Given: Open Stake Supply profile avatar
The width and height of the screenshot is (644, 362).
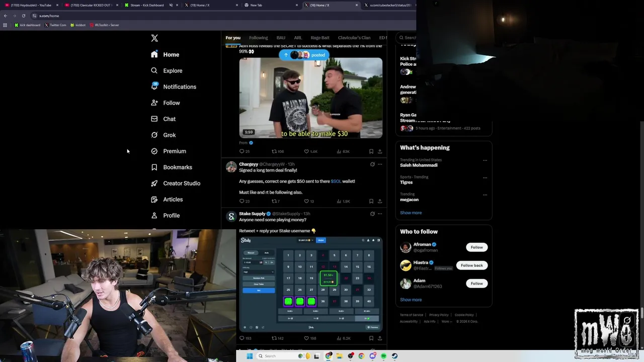Looking at the screenshot, I should coord(231,216).
